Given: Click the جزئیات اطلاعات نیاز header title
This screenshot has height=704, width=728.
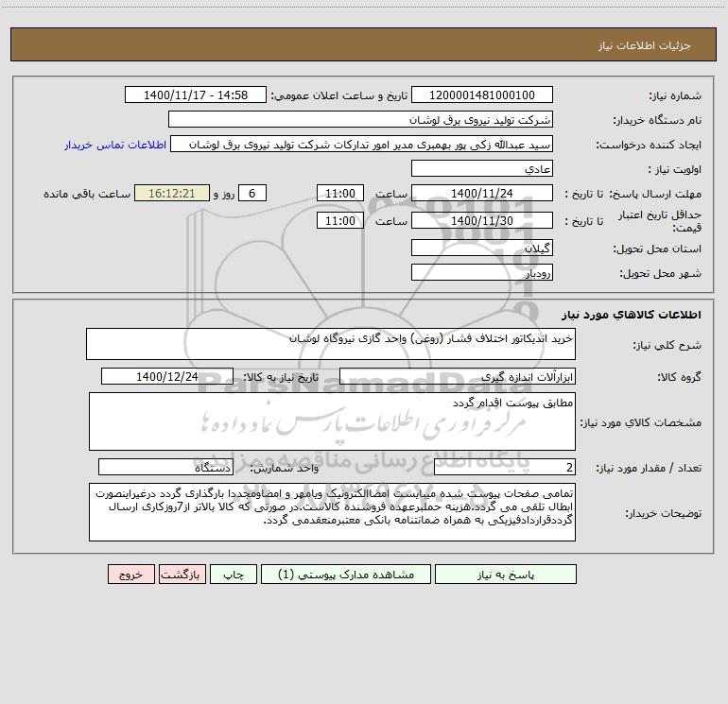Looking at the screenshot, I should tap(644, 45).
